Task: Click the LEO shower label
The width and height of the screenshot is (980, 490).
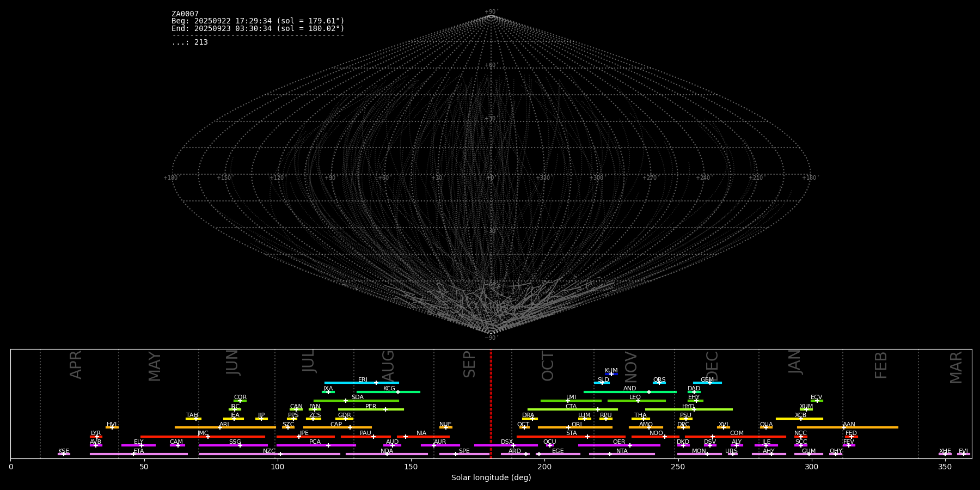Action: [635, 397]
